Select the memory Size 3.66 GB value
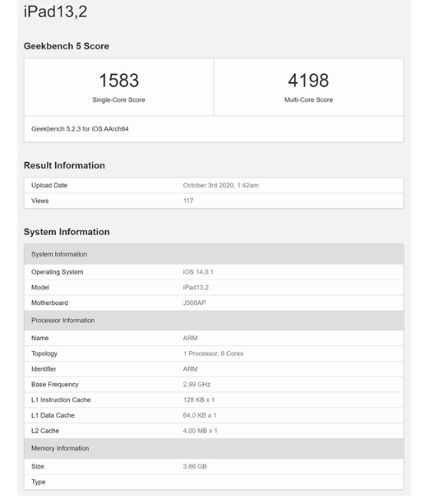This screenshot has height=504, width=435. click(195, 466)
